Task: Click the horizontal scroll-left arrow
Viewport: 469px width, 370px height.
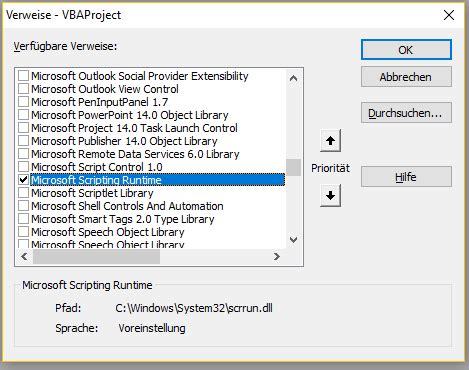Action: (x=24, y=256)
